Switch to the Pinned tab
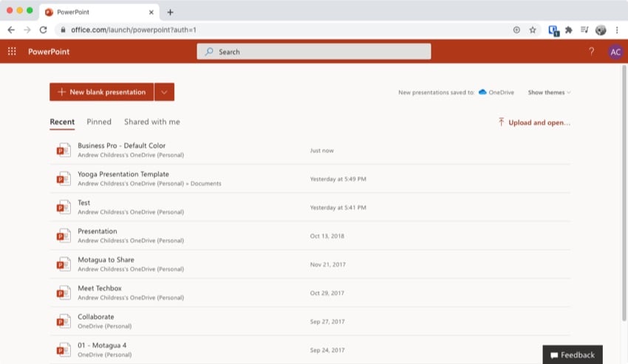This screenshot has width=628, height=364. 99,122
